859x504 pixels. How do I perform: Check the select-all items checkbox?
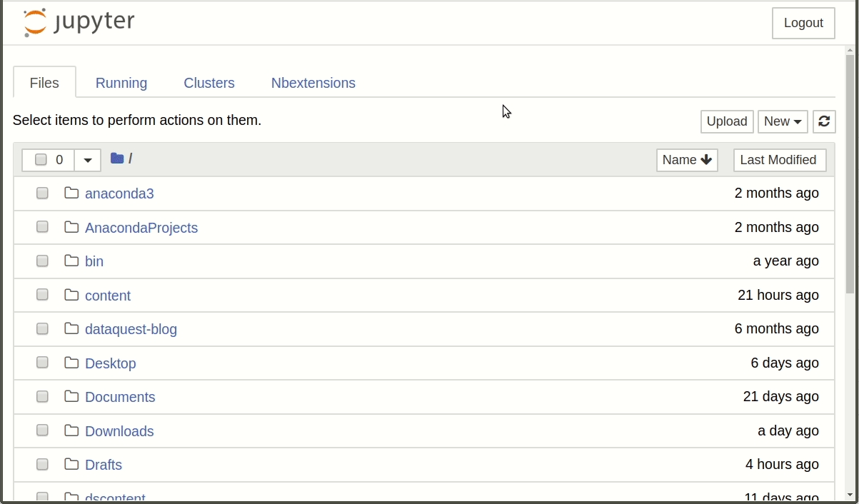(x=41, y=160)
